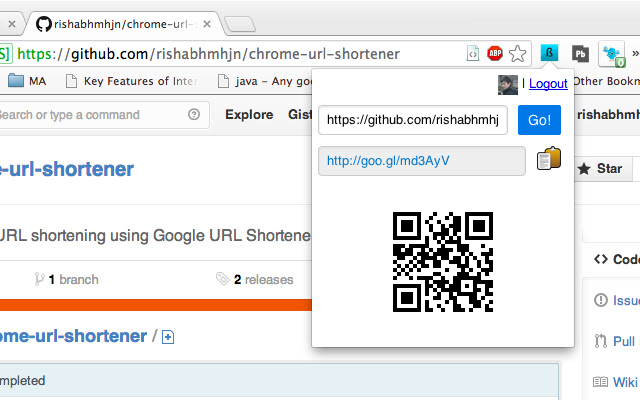Click the QR code image
640x400 pixels.
(443, 262)
